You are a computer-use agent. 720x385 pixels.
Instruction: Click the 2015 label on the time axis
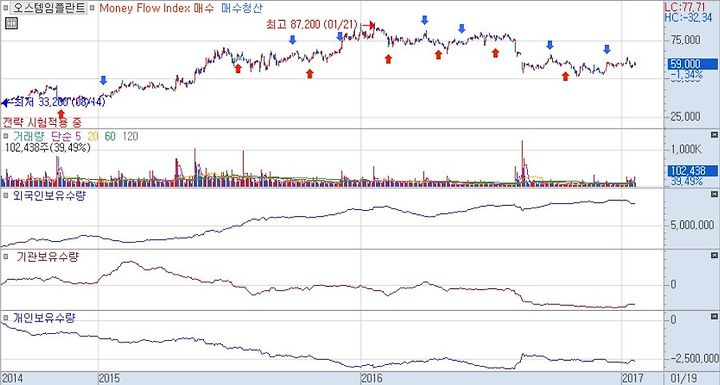pyautogui.click(x=109, y=379)
